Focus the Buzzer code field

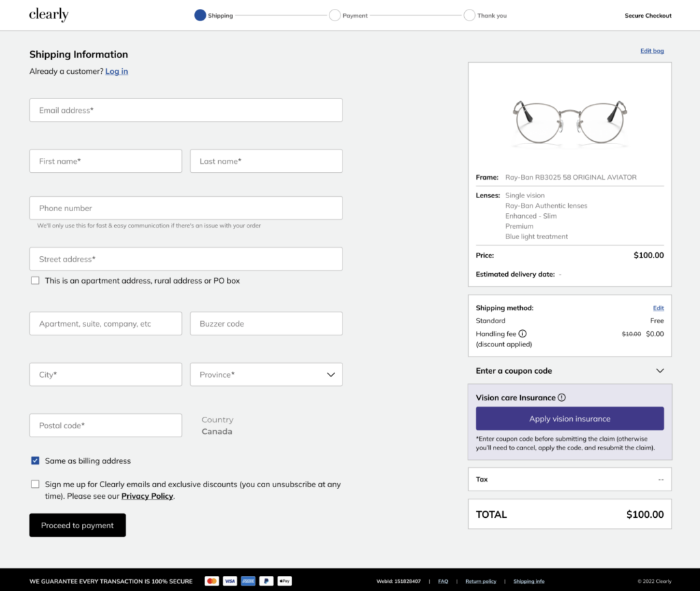click(266, 323)
